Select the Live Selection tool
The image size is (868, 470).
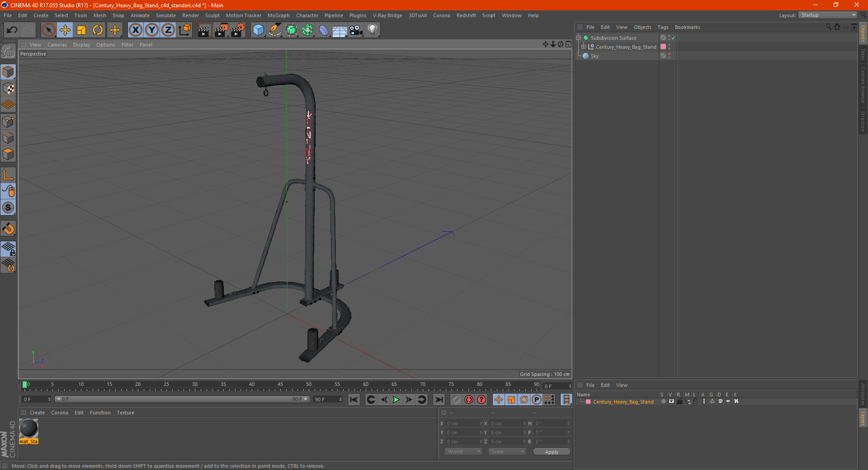[48, 30]
